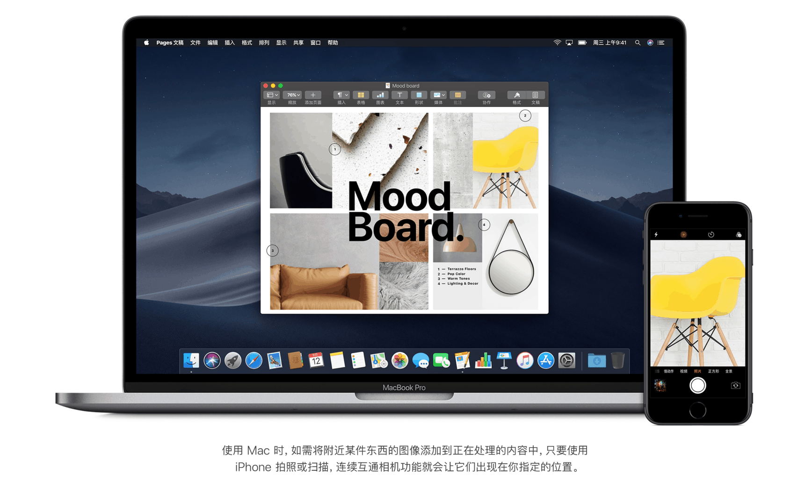Image resolution: width=812 pixels, height=504 pixels.
Task: Open Maps from the Dock
Action: click(x=379, y=360)
